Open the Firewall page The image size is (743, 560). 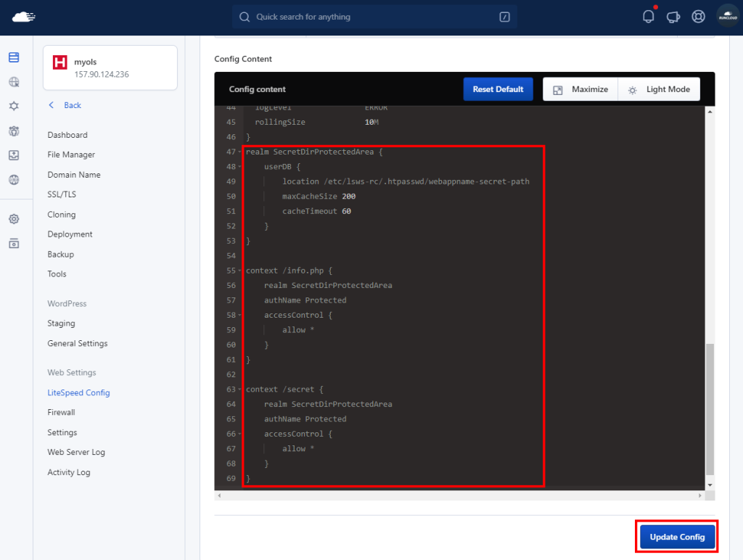(x=61, y=413)
